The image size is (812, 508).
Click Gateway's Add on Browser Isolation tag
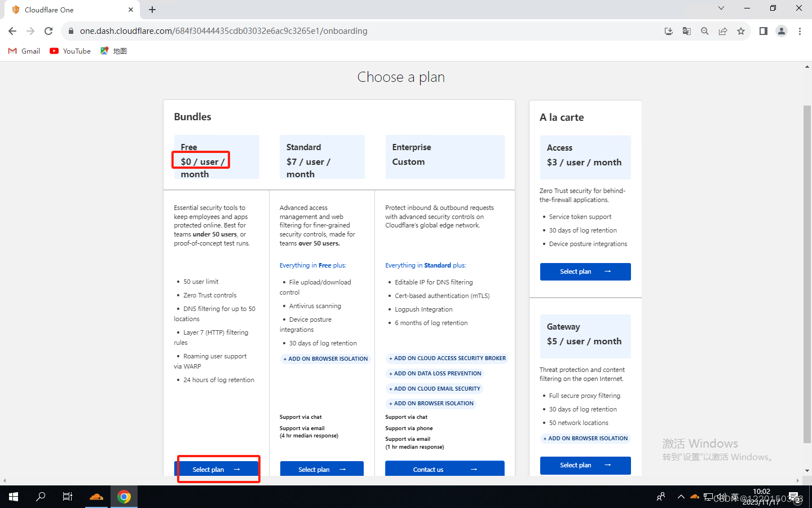click(585, 439)
